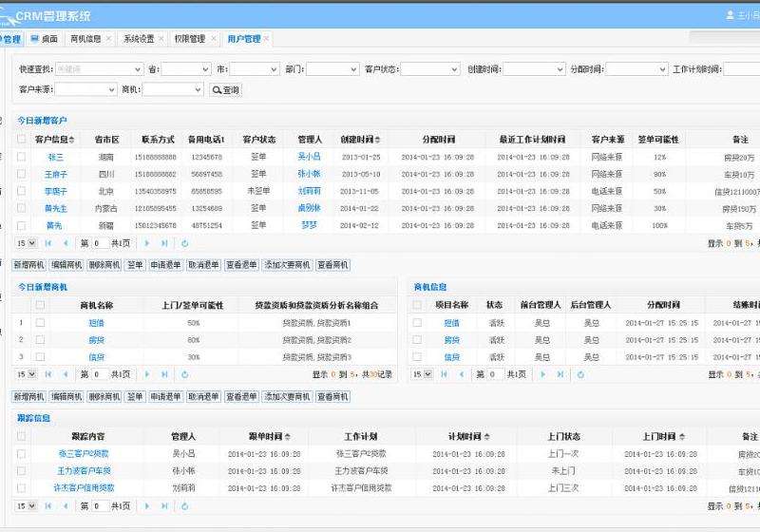Select all rows in 商机信息 header checkbox
The image size is (760, 532).
tap(417, 304)
